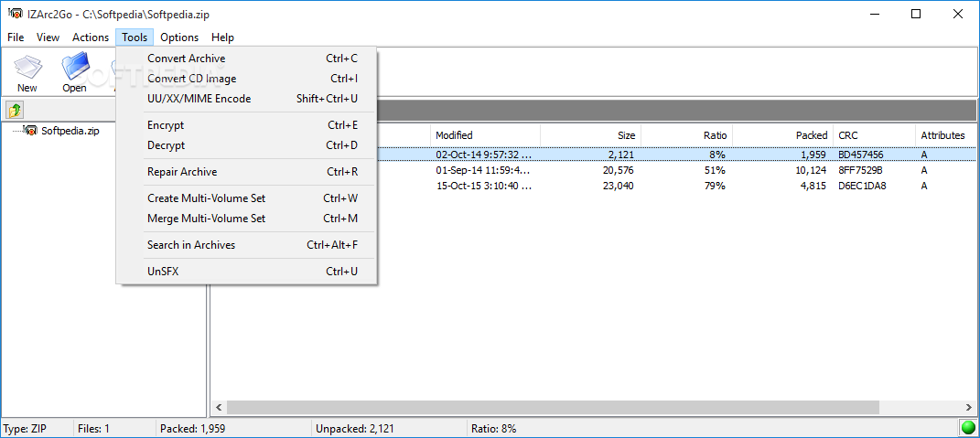The image size is (980, 438).
Task: Open the Options menu
Action: pos(179,37)
